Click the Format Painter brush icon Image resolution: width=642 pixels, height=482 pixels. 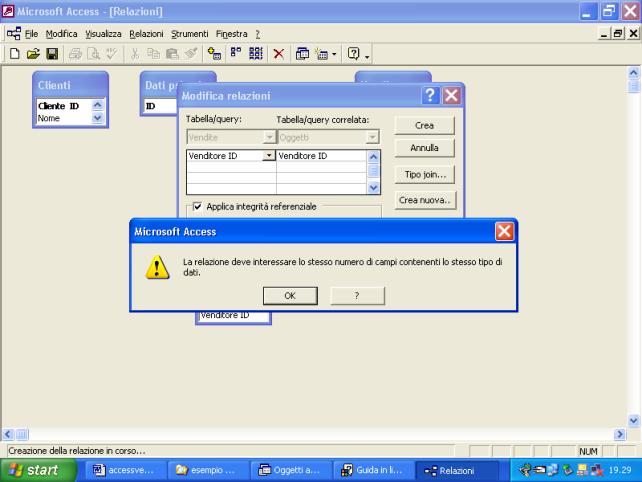click(x=191, y=54)
